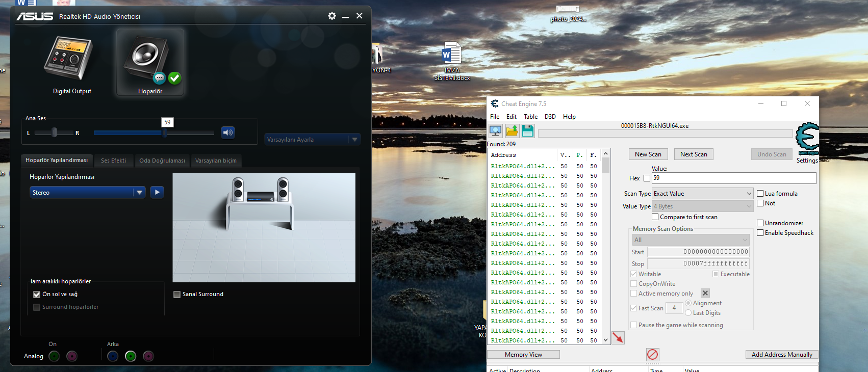Open Cheat Engine Settings logo
Image resolution: width=868 pixels, height=372 pixels.
pyautogui.click(x=807, y=138)
